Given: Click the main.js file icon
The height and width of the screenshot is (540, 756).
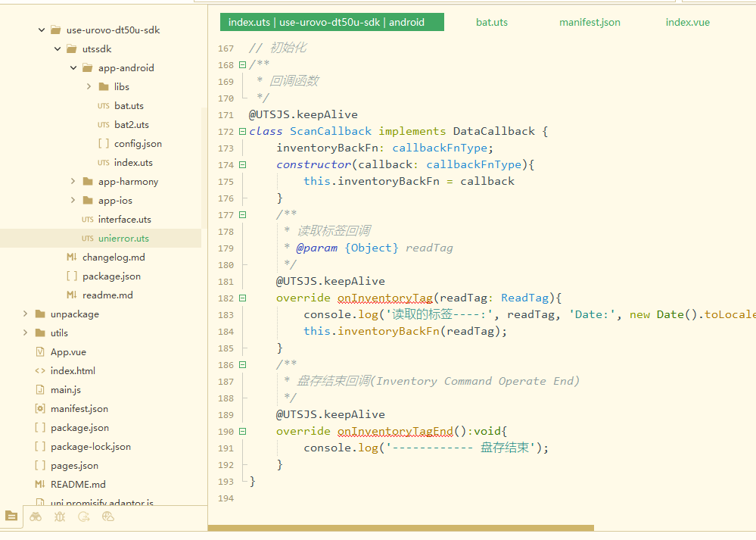Looking at the screenshot, I should point(40,389).
